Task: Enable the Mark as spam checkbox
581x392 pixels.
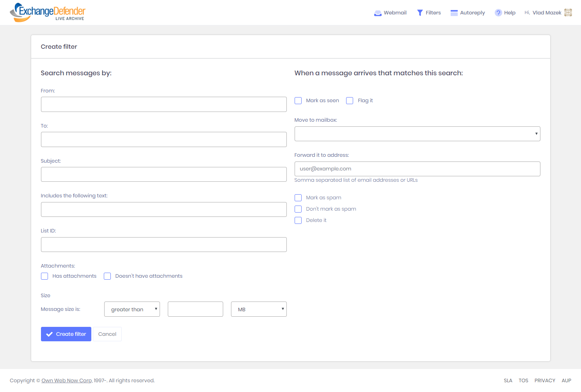Action: point(298,198)
